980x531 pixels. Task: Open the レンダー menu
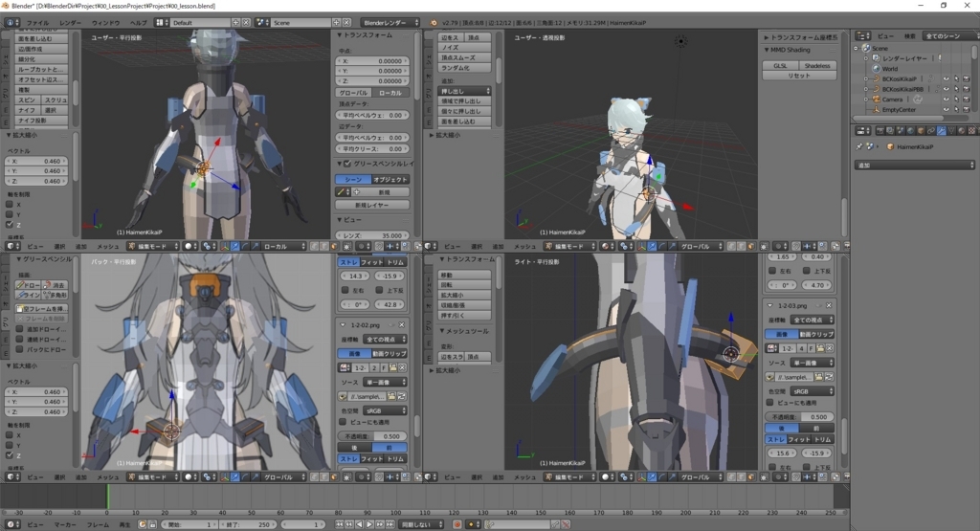tap(70, 23)
